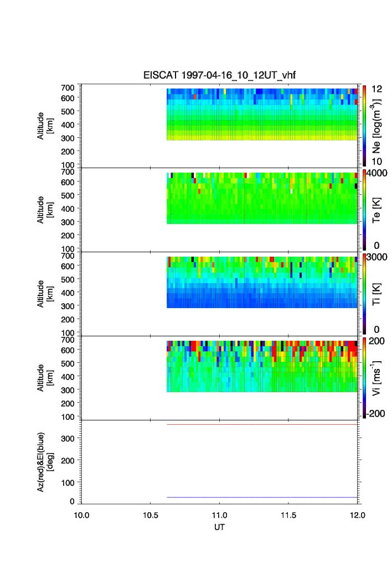
Task: Click the ion velocity Vi heatmap
Action: (x=262, y=366)
